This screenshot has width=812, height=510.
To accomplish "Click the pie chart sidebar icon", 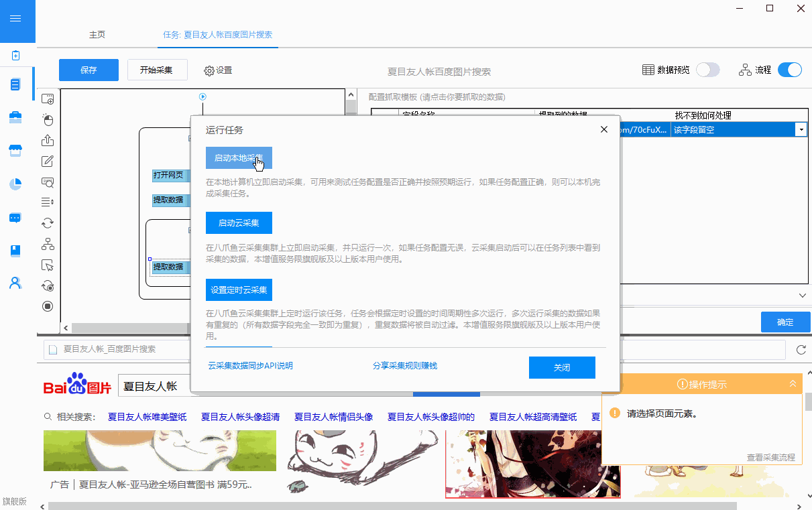I will click(x=15, y=184).
